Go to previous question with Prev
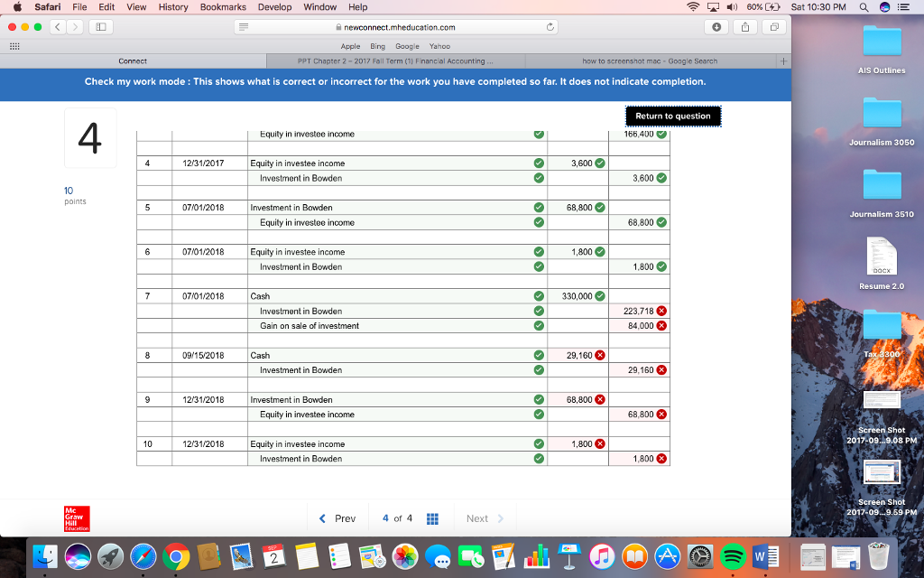 pos(337,518)
